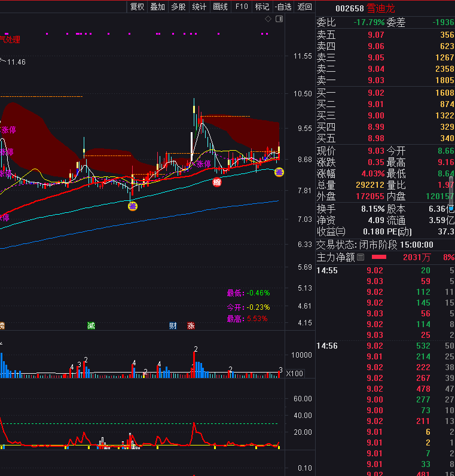Click the diamond icon above the chart
The width and height of the screenshot is (455, 476).
[x=268, y=20]
